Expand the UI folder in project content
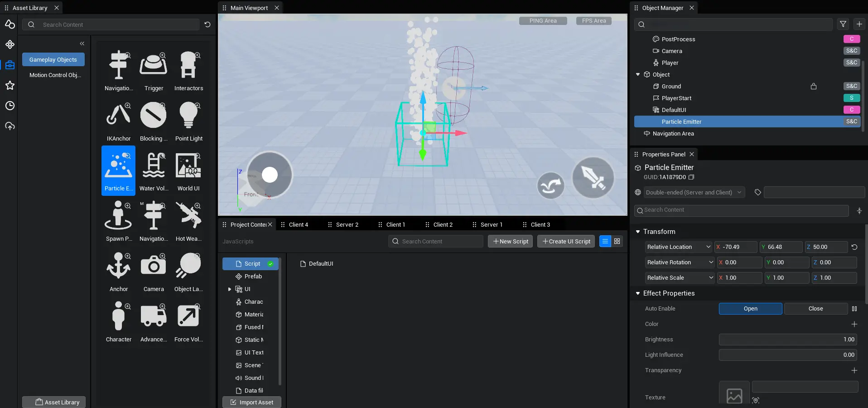868x408 pixels. pos(230,289)
